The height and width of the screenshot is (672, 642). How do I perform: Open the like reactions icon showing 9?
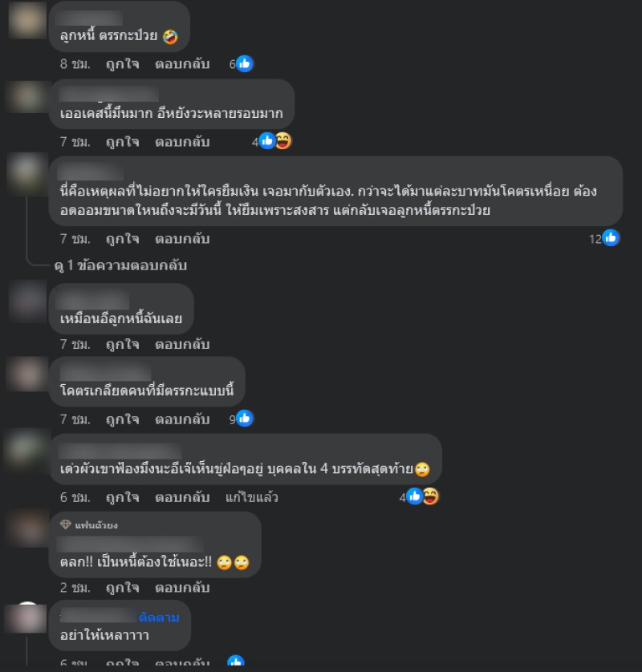245,419
